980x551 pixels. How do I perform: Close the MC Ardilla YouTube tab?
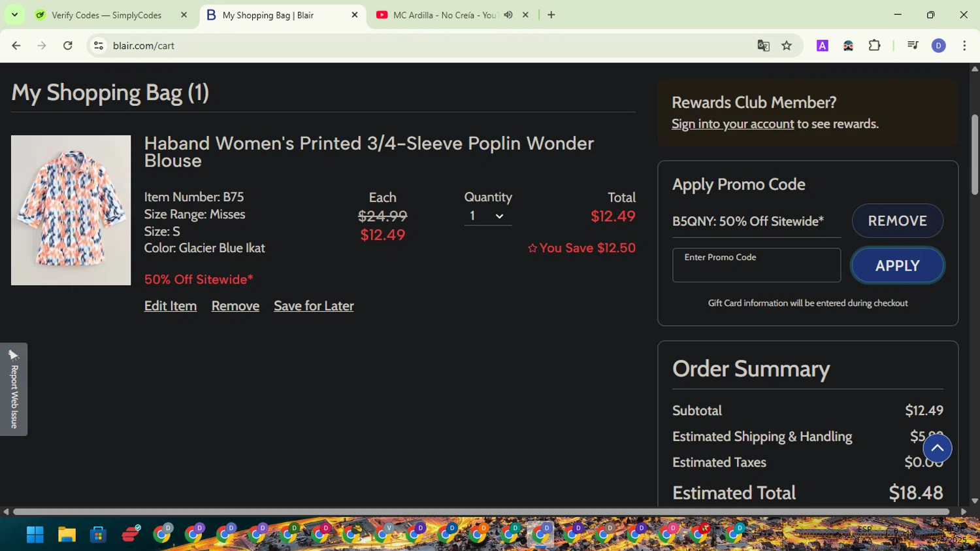[525, 14]
